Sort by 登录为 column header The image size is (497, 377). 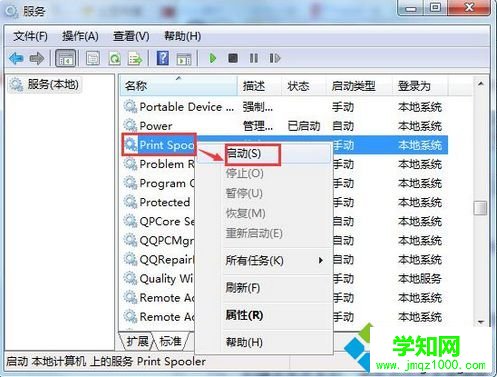click(x=419, y=86)
